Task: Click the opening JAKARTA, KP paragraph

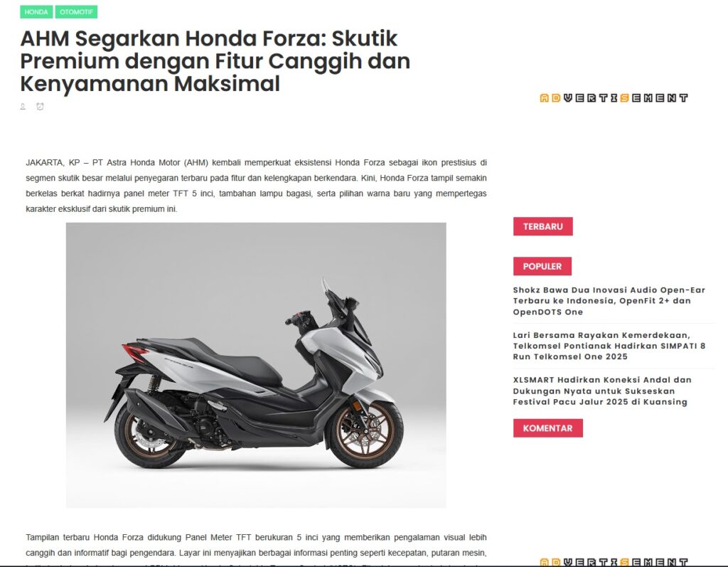Action: (x=256, y=186)
